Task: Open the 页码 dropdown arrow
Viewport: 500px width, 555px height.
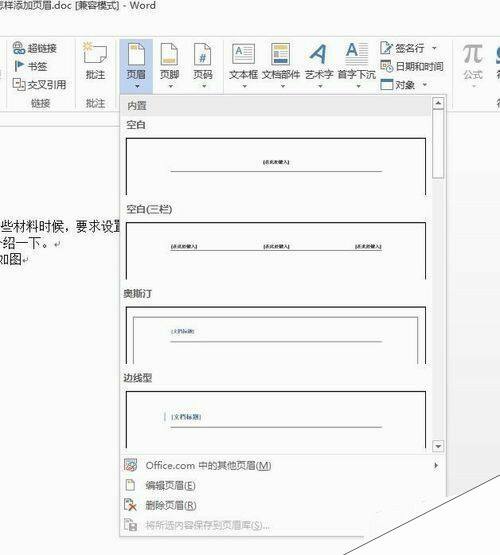Action: pyautogui.click(x=203, y=86)
